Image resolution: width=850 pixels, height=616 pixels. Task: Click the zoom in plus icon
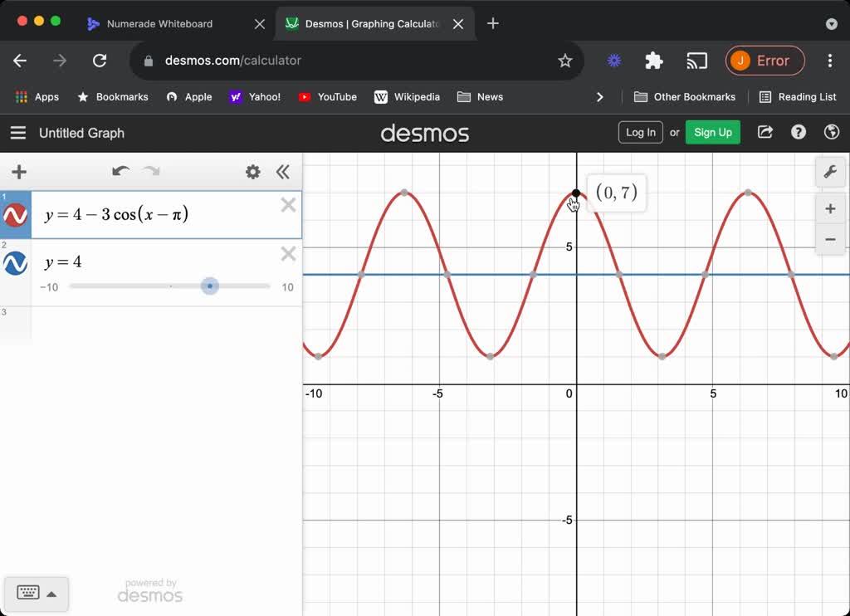click(x=831, y=208)
